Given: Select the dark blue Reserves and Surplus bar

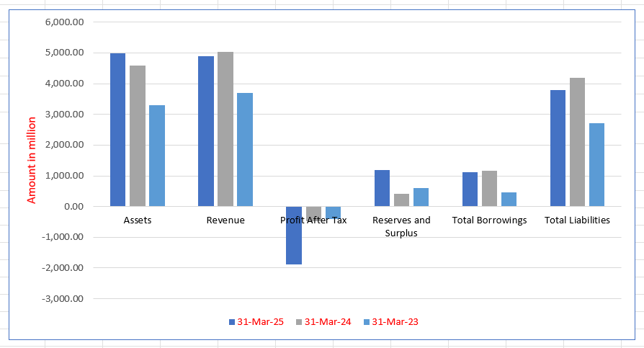Looking at the screenshot, I should [382, 188].
